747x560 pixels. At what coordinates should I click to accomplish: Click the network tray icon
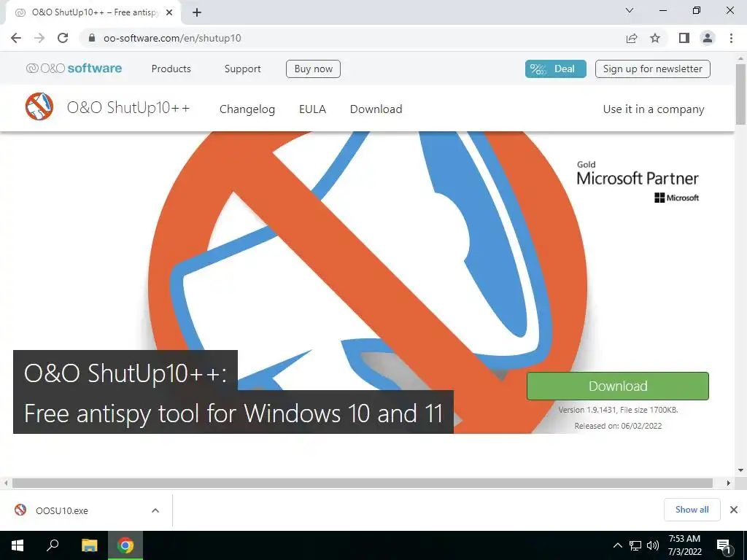coord(635,545)
